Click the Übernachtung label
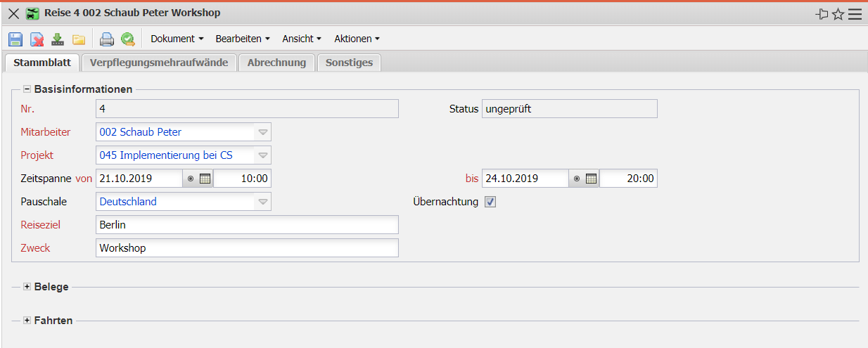The image size is (868, 348). click(x=445, y=202)
